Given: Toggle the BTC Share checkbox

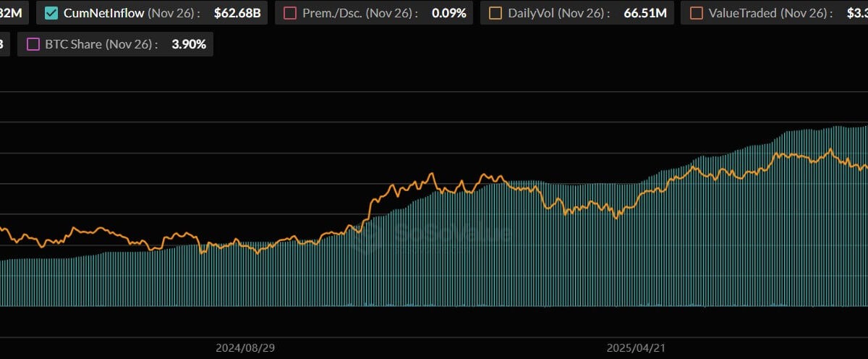Looking at the screenshot, I should [33, 44].
